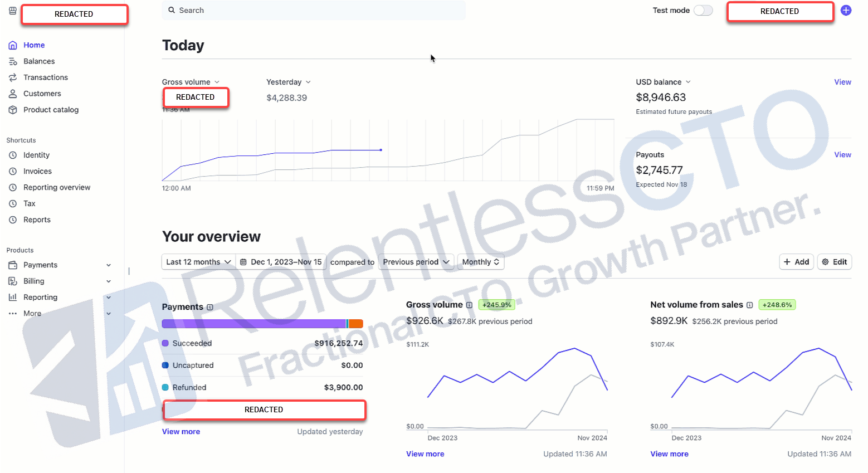Select Transactions in the sidebar

pos(45,77)
